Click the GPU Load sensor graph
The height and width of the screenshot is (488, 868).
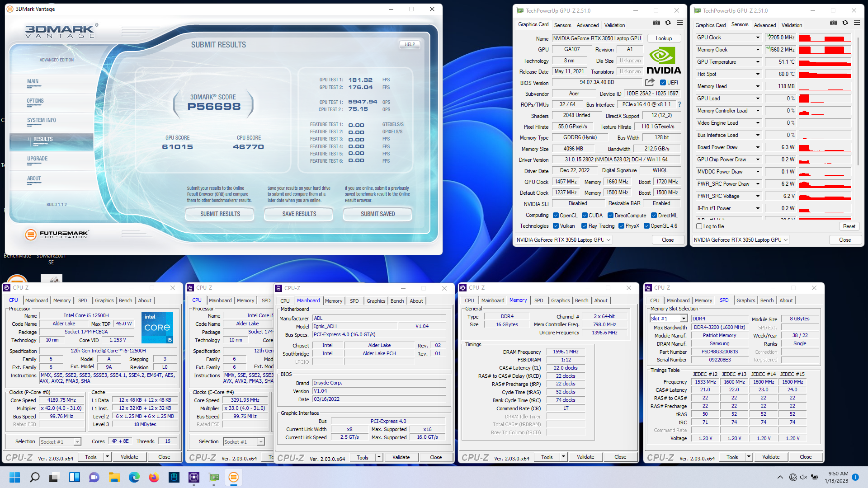click(x=825, y=99)
